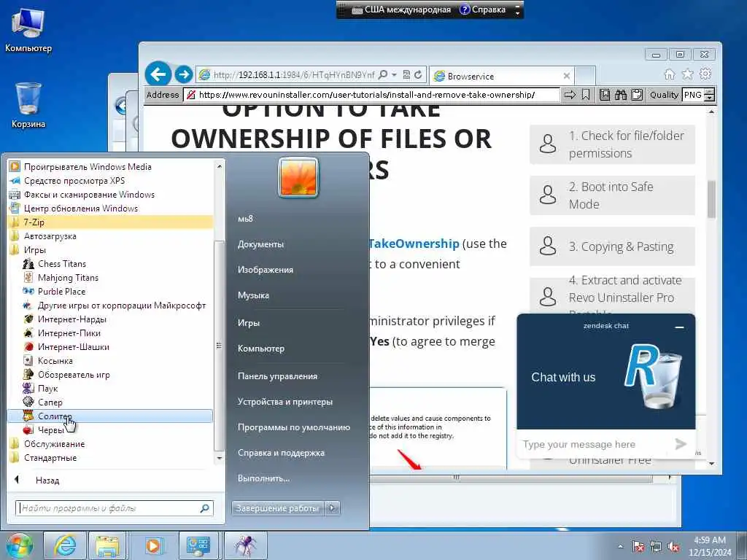Open Проигрыватель Windows Media

88,167
